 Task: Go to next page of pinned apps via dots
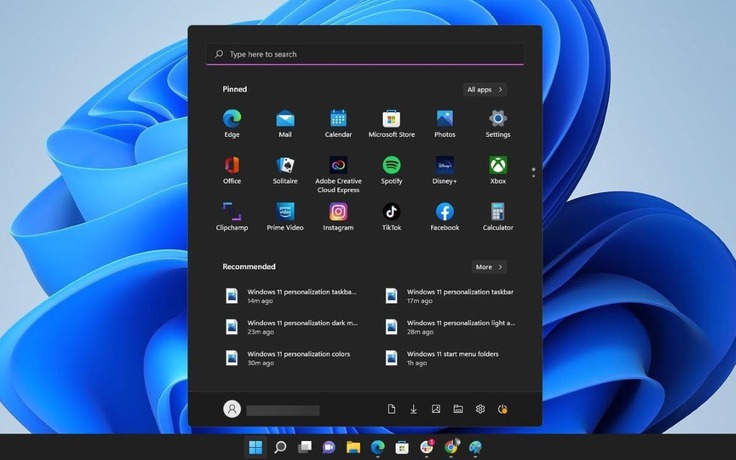pos(533,176)
